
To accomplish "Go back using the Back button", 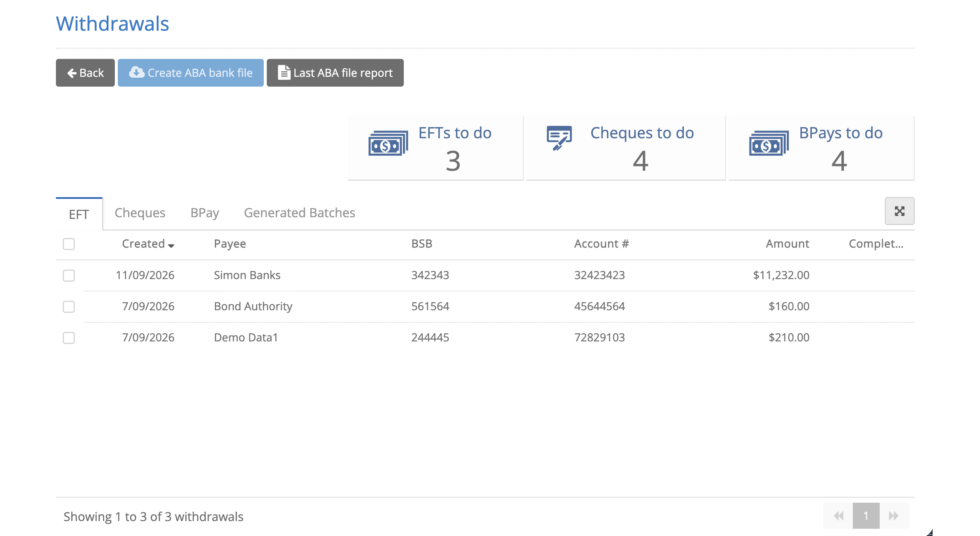I will (85, 73).
